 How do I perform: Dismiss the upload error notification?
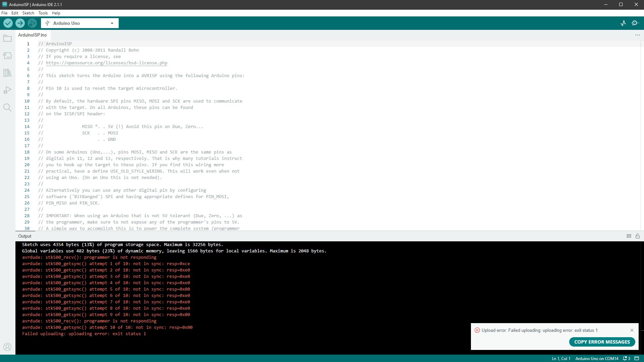[632, 330]
